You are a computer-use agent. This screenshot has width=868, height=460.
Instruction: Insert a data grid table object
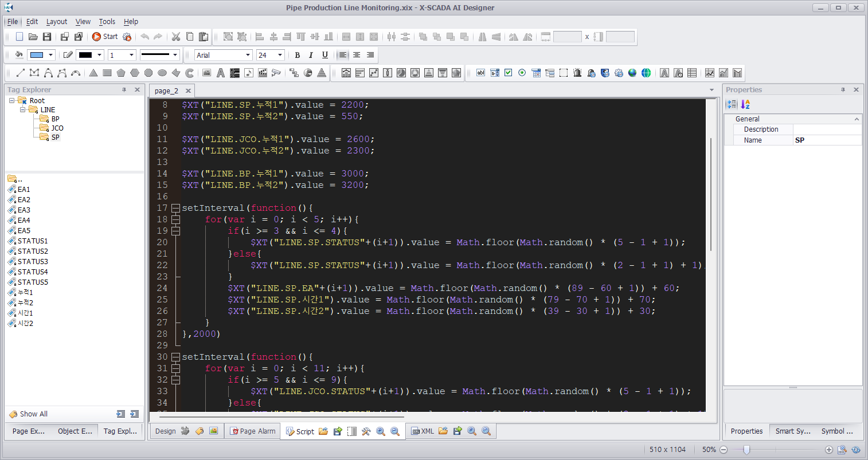(x=692, y=73)
